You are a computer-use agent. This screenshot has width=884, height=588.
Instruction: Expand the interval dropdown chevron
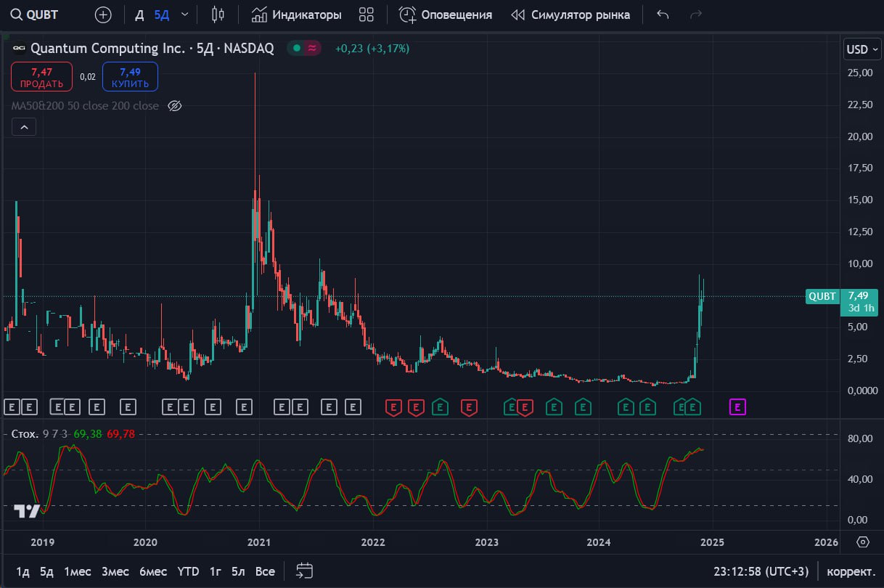coord(184,15)
